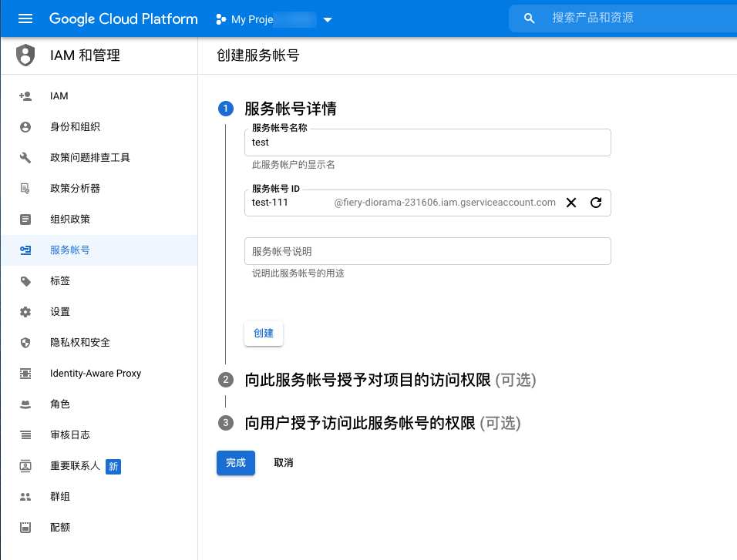Open the hamburger navigation menu
This screenshot has height=560, width=737.
[25, 18]
